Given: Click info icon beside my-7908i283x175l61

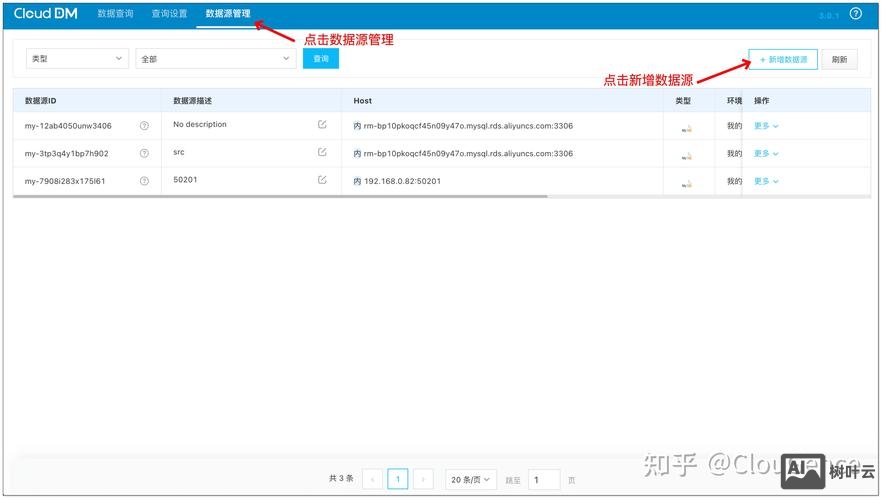Looking at the screenshot, I should (144, 181).
